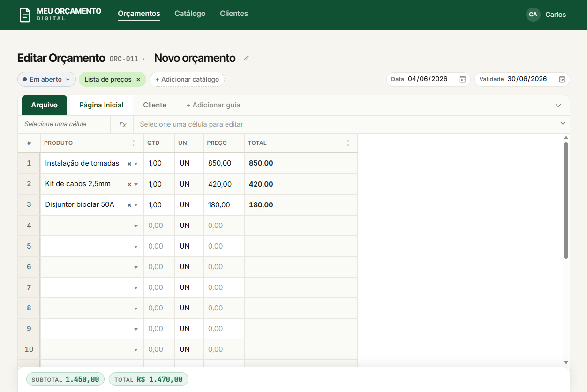Click the cell reference box 'Selecione uma célula'
Viewport: 587px width, 392px height.
click(64, 124)
